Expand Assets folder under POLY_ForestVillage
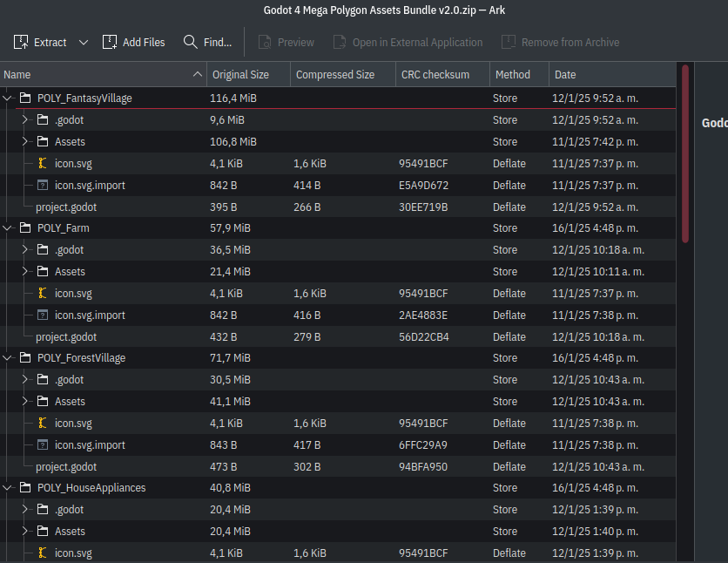 (x=24, y=402)
